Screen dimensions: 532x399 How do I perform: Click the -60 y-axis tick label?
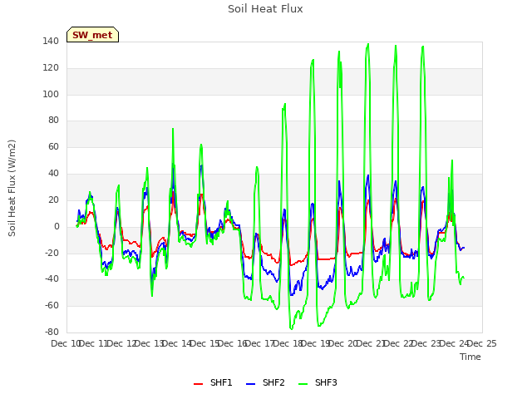pos(52,305)
